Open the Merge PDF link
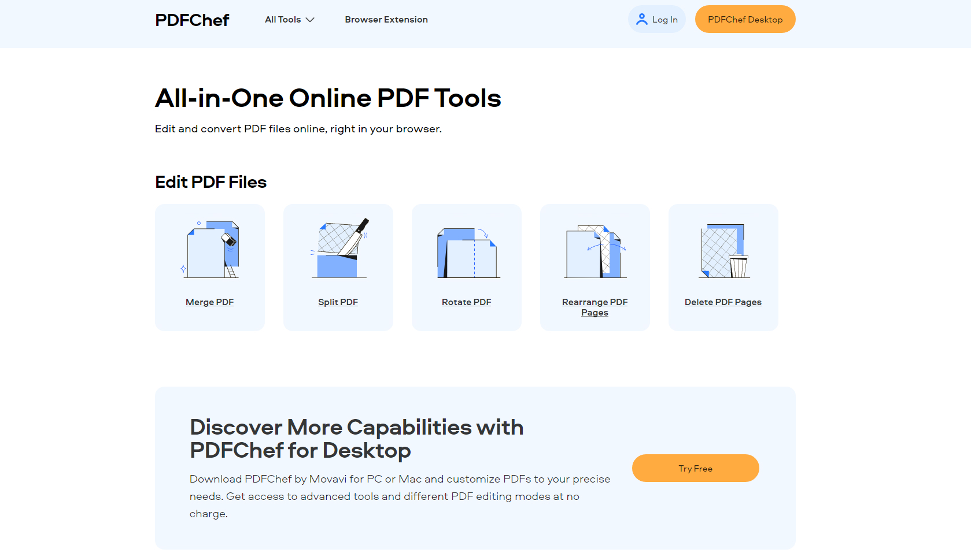The width and height of the screenshot is (971, 560). click(x=210, y=302)
